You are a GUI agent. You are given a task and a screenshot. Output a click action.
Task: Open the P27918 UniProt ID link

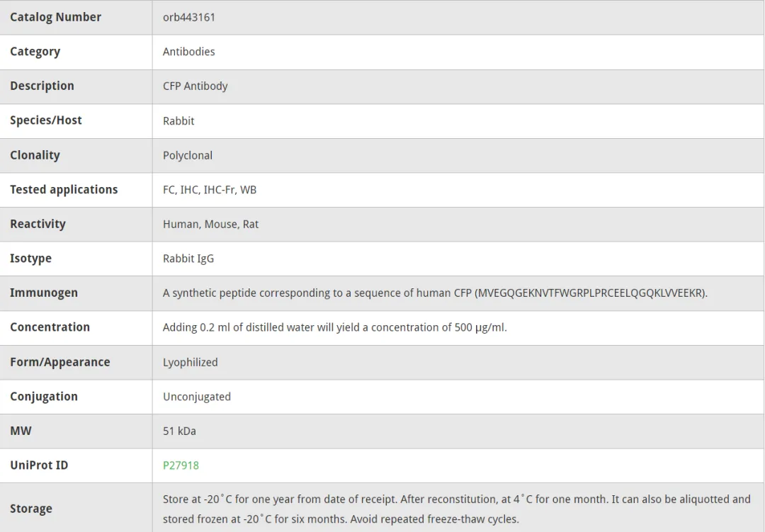(x=181, y=465)
